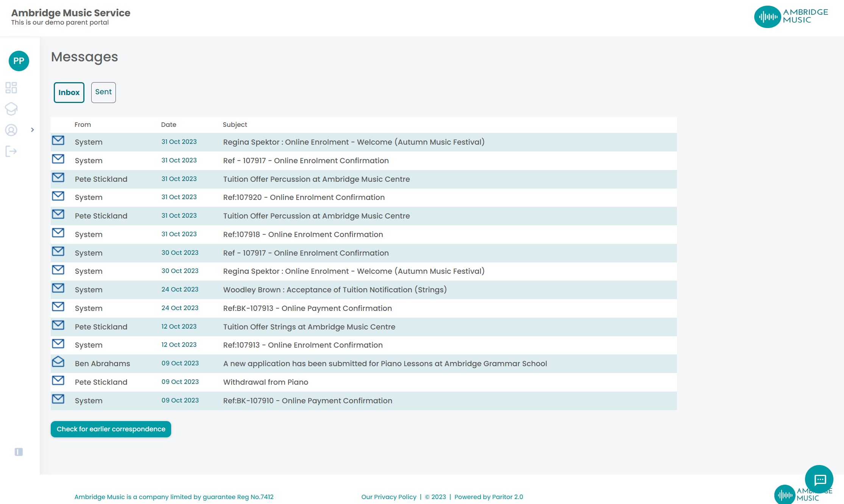
Task: Open envelope icon for 31 Oct Regina Spektor message
Action: [x=58, y=140]
